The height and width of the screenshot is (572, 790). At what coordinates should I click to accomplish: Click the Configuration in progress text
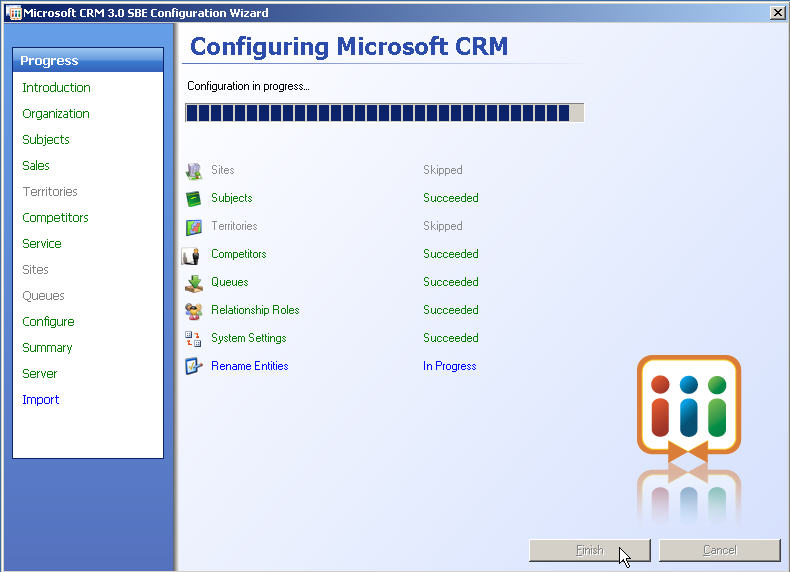(248, 87)
